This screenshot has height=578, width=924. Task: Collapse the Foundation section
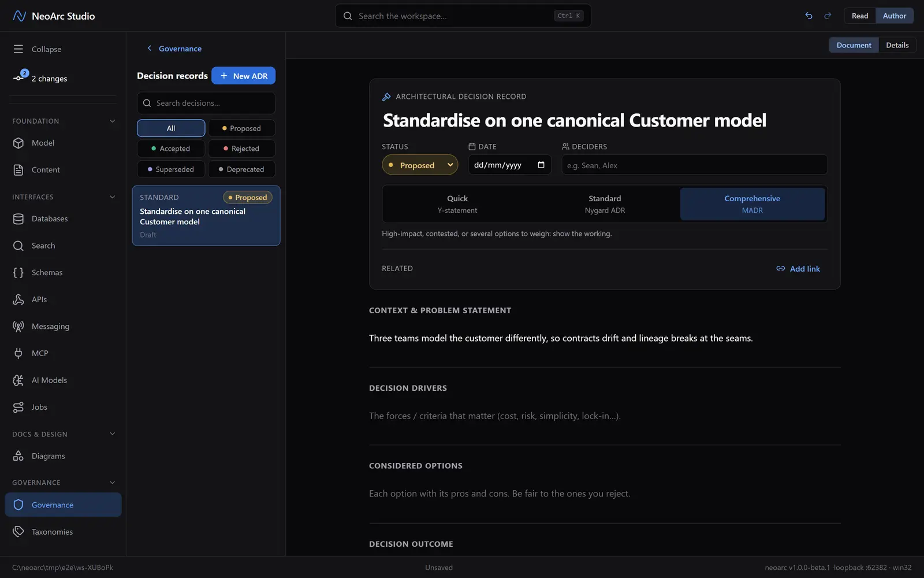[113, 121]
